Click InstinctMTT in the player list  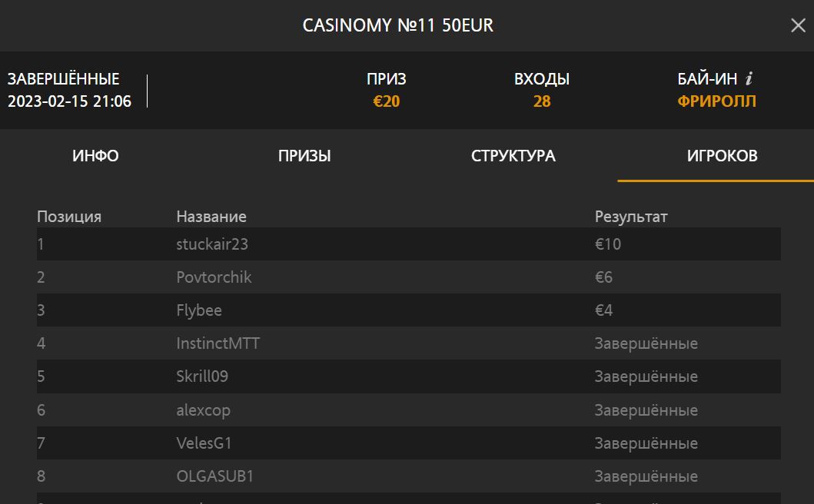pos(218,343)
